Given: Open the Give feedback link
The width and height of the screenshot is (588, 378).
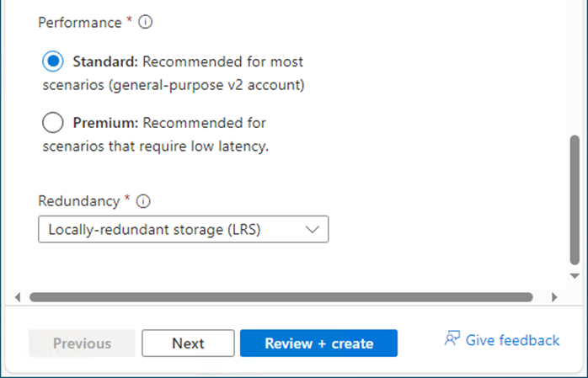Looking at the screenshot, I should (x=512, y=340).
